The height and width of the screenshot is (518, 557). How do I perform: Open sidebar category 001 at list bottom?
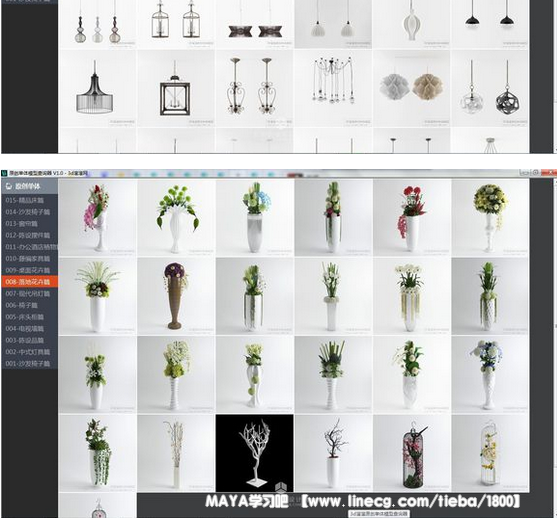click(x=29, y=364)
